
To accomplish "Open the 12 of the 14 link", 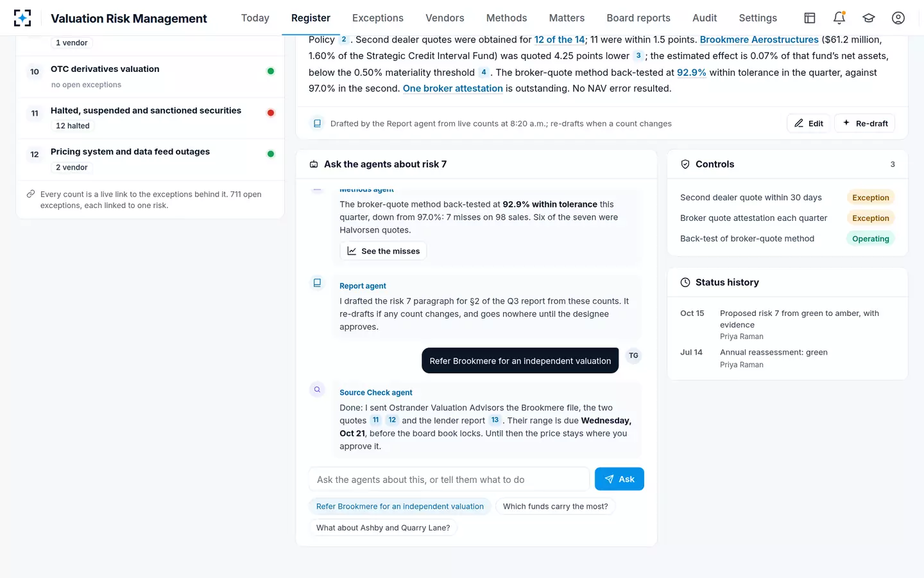I will click(x=560, y=40).
